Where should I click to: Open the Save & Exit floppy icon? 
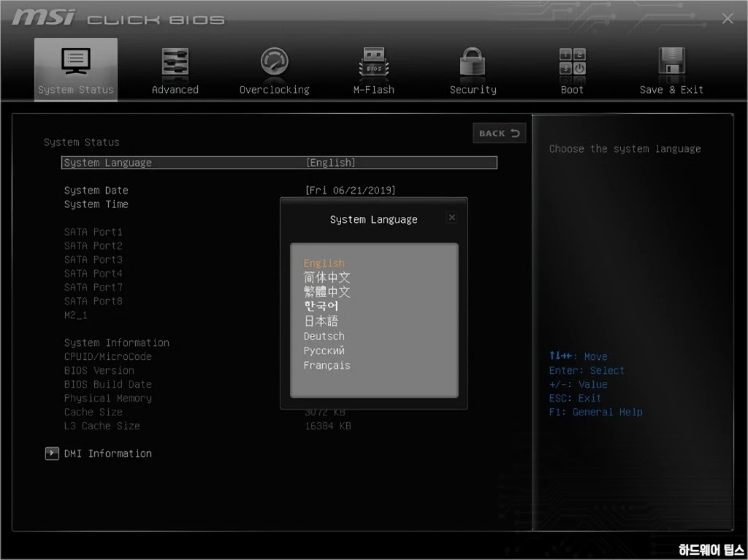click(672, 61)
